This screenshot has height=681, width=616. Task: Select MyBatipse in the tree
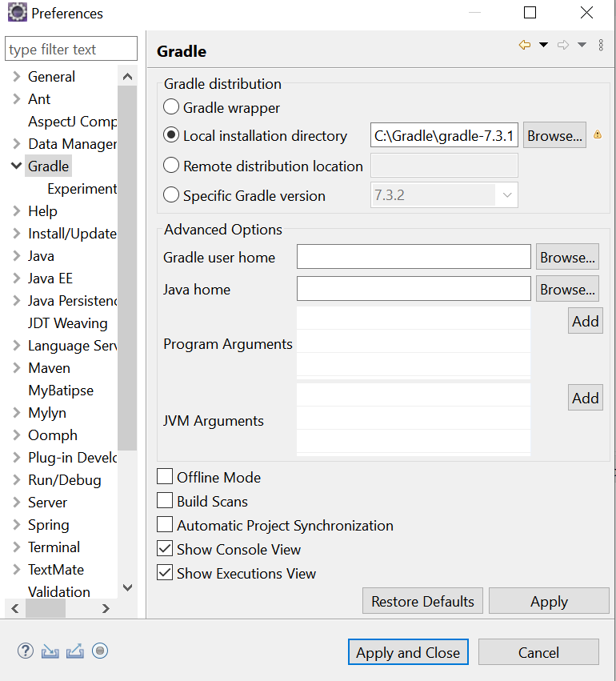[61, 391]
